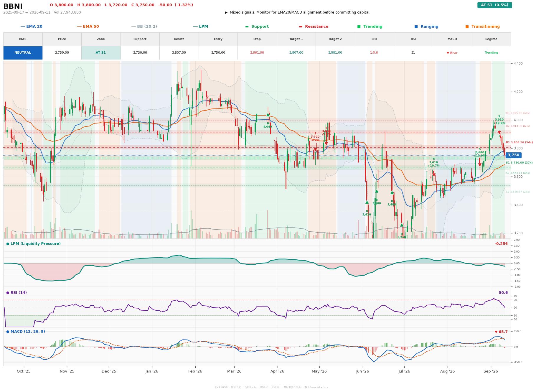Click the NEUTRAL bias cell

pos(23,53)
